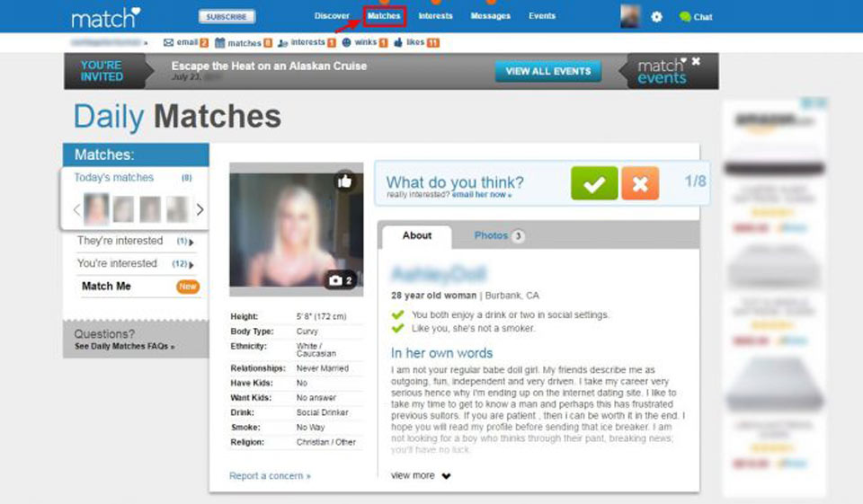Open the Discover menu
863x504 pixels.
[x=332, y=16]
